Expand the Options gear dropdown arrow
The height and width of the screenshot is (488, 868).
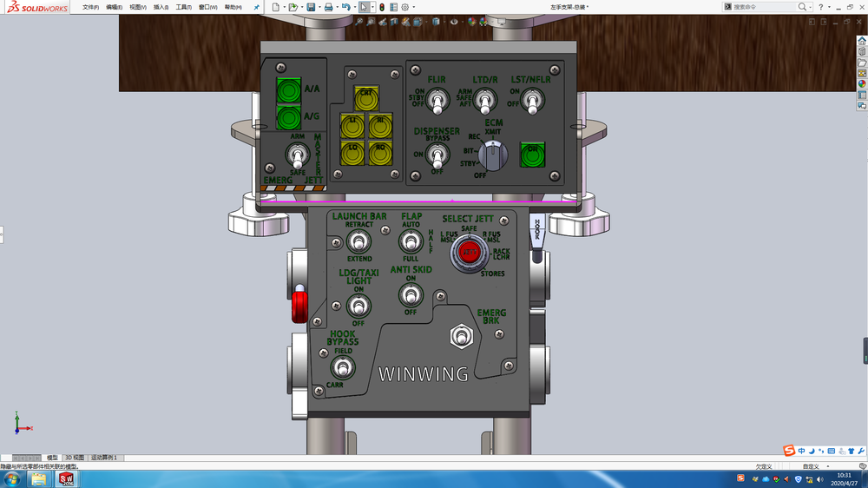coord(414,7)
